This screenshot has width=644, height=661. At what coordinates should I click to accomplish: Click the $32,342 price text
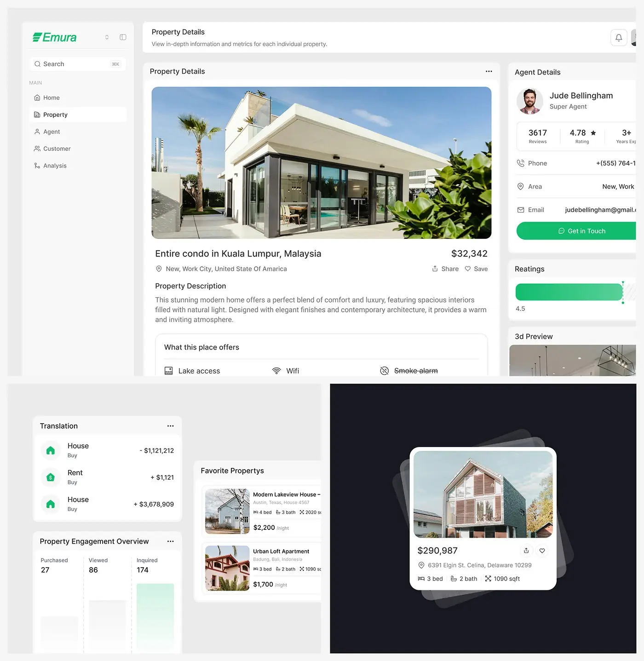[469, 253]
